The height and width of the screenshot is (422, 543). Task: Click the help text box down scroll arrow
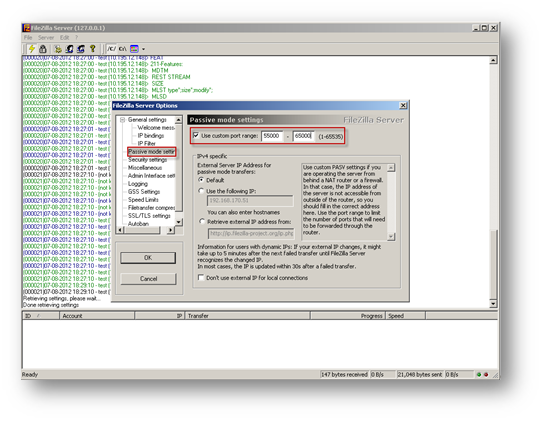point(391,236)
